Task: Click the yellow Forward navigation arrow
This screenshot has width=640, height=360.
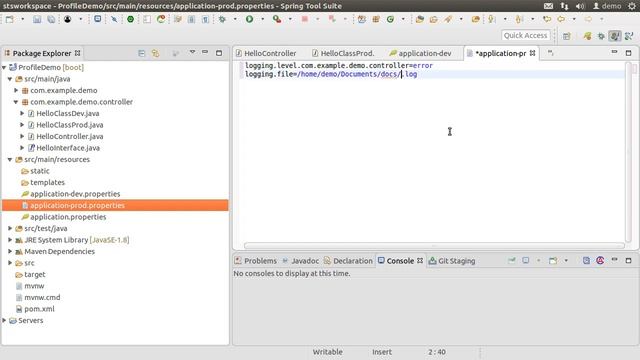Action: [x=588, y=19]
